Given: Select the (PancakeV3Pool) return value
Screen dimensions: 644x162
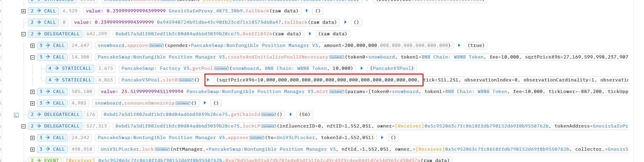Looking at the screenshot, I should tap(392, 68).
